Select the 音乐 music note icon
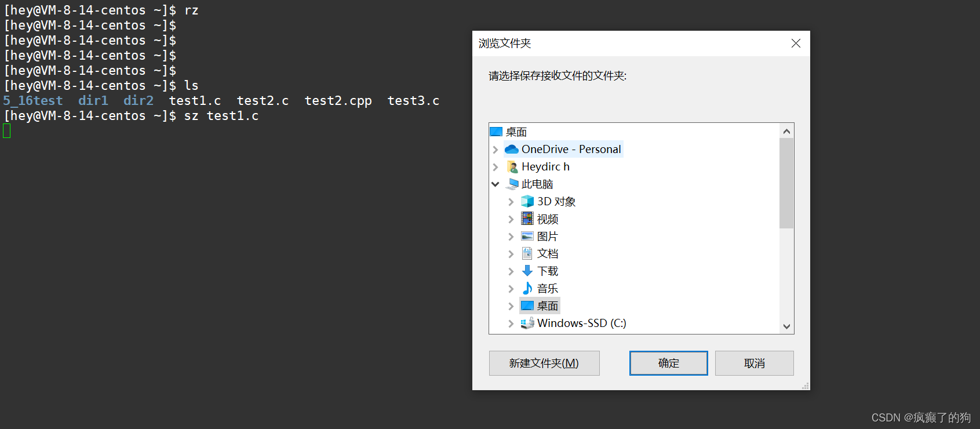Viewport: 980px width, 429px height. [x=527, y=288]
